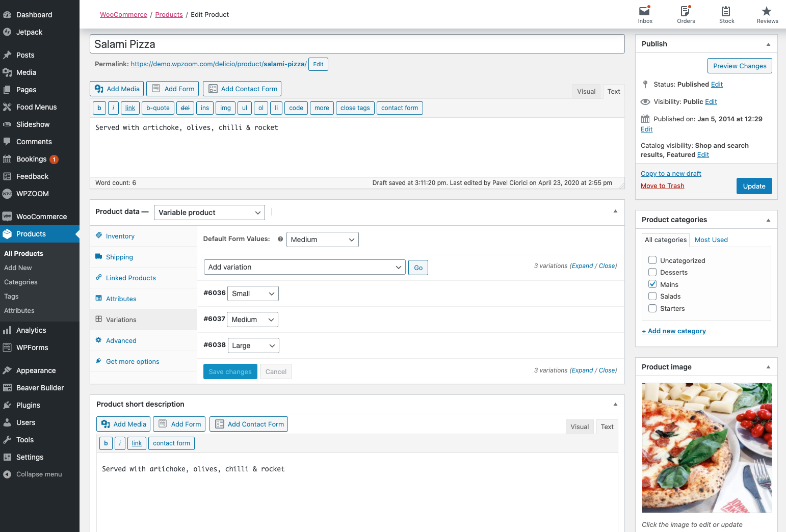Show help for Default Form Values
The height and width of the screenshot is (532, 786).
(280, 239)
